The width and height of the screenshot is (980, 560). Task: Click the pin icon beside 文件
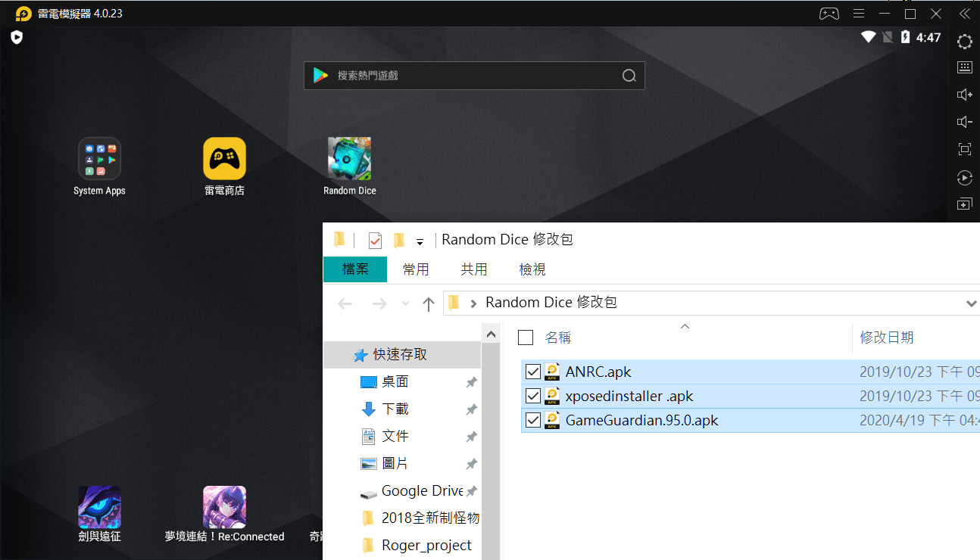click(x=471, y=437)
